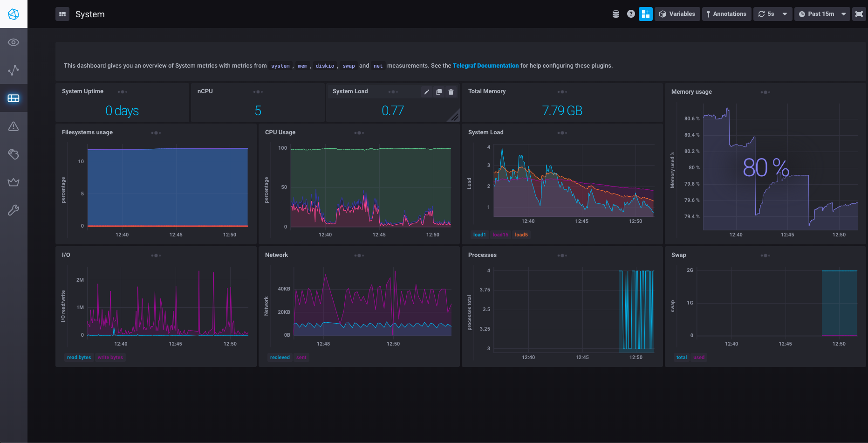Toggle the load1 series in System Load legend
The height and width of the screenshot is (443, 868).
pos(479,235)
